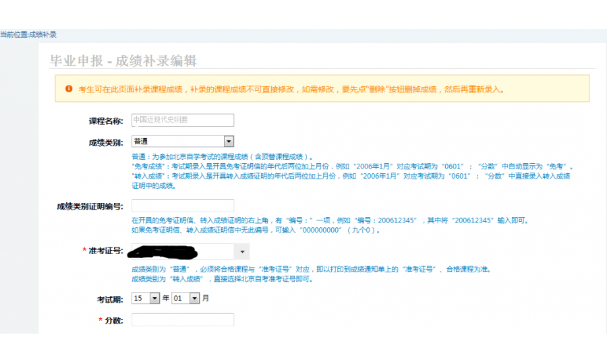Screen dimensions: 607x364
Task: Click the hint starting 成绩类别为"普通"
Action: point(312,269)
